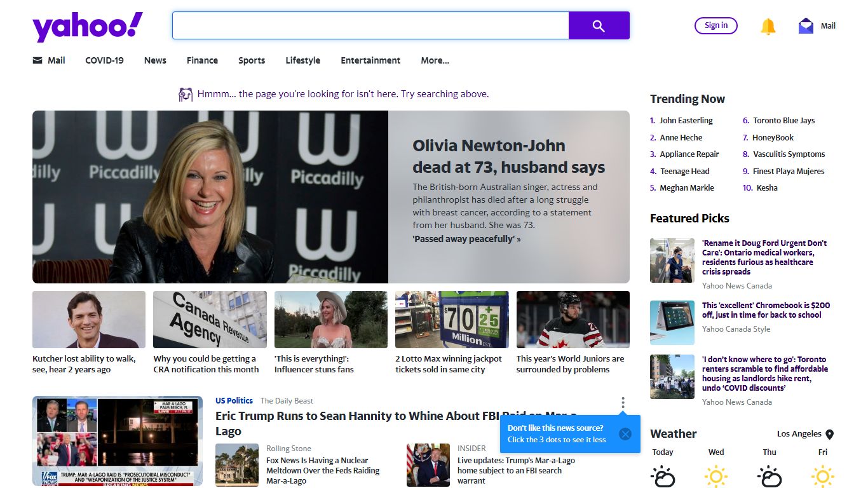
Task: Open the CRA notification story link
Action: (206, 364)
